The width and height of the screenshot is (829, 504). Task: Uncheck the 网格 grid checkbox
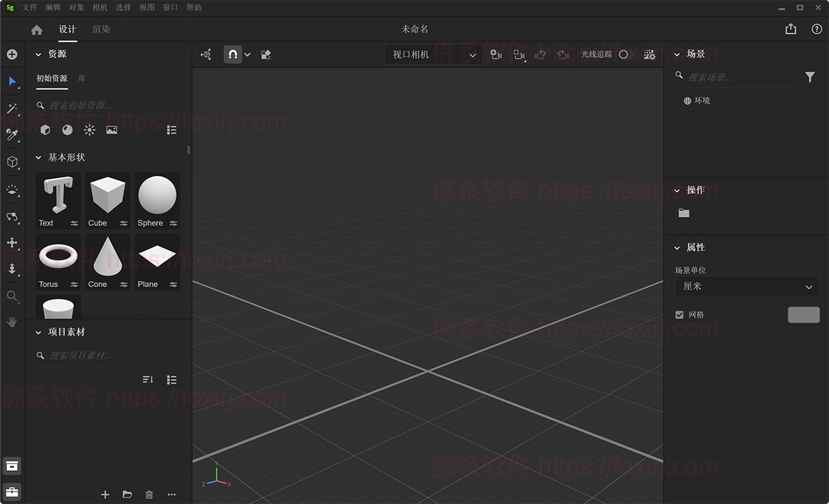pos(679,314)
